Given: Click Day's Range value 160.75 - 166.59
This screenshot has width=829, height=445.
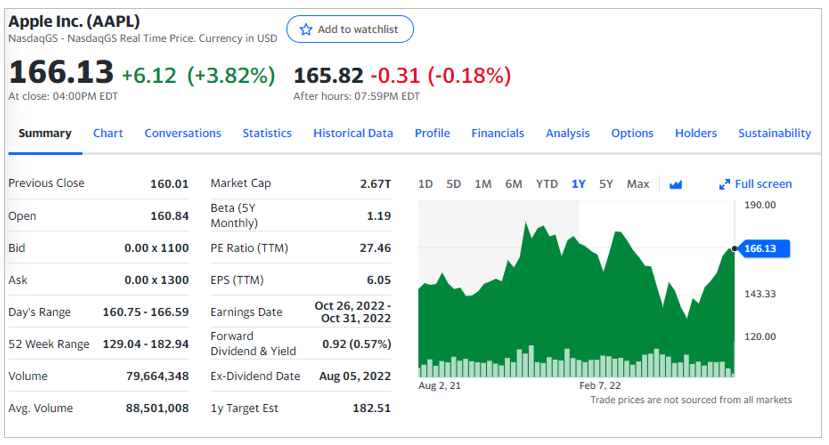Looking at the screenshot, I should click(x=145, y=312).
